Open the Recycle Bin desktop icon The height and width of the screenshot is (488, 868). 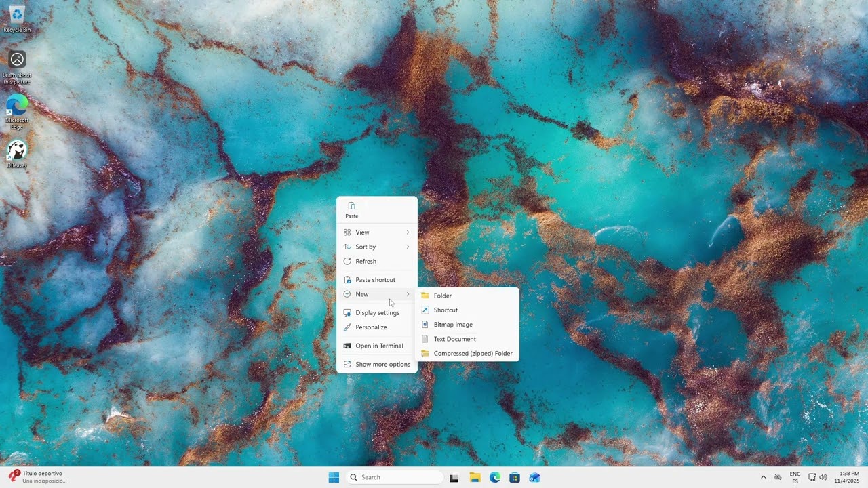(17, 18)
